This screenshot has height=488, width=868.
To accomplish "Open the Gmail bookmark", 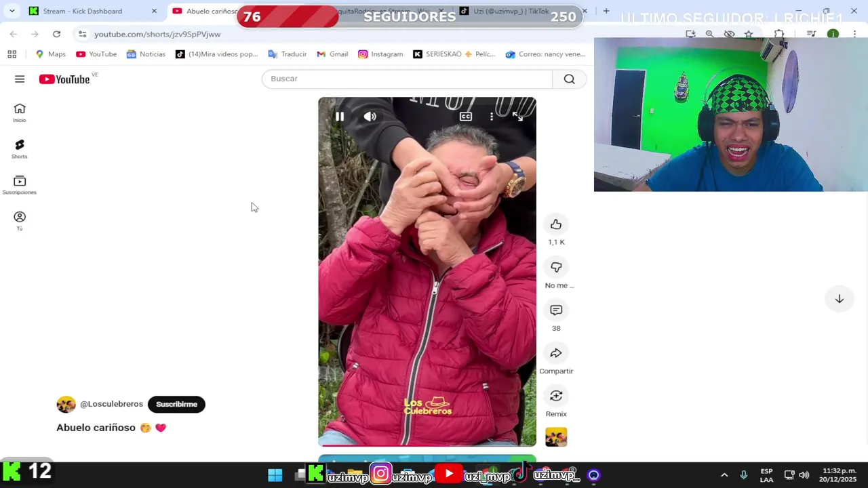I will click(x=332, y=54).
